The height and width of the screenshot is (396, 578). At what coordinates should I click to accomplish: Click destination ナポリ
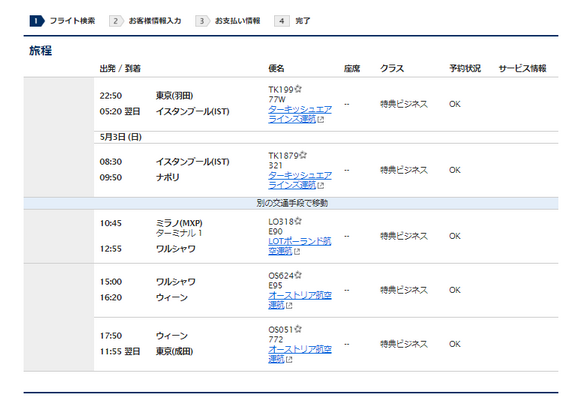(x=167, y=177)
